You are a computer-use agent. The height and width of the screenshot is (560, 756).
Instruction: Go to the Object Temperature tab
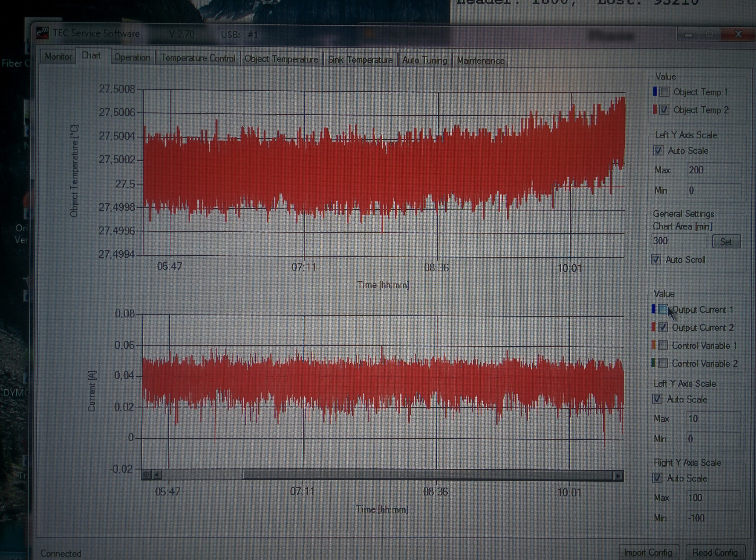(281, 59)
